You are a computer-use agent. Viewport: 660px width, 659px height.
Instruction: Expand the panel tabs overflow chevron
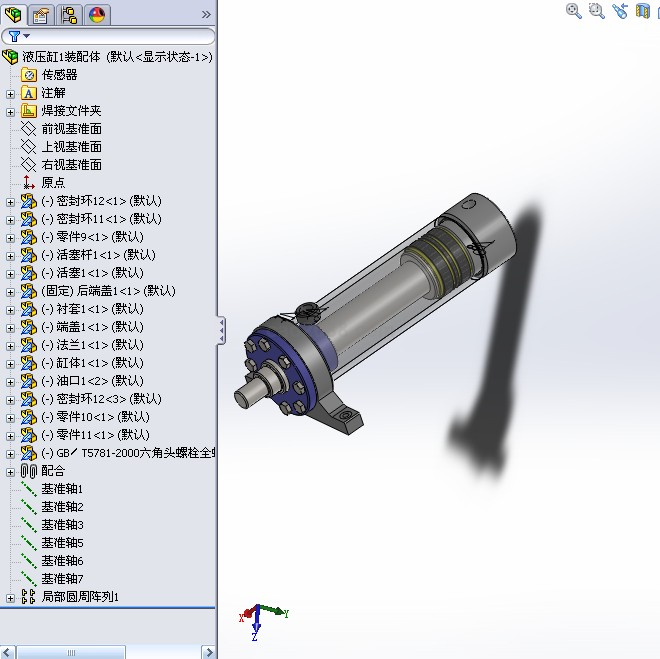click(x=206, y=14)
